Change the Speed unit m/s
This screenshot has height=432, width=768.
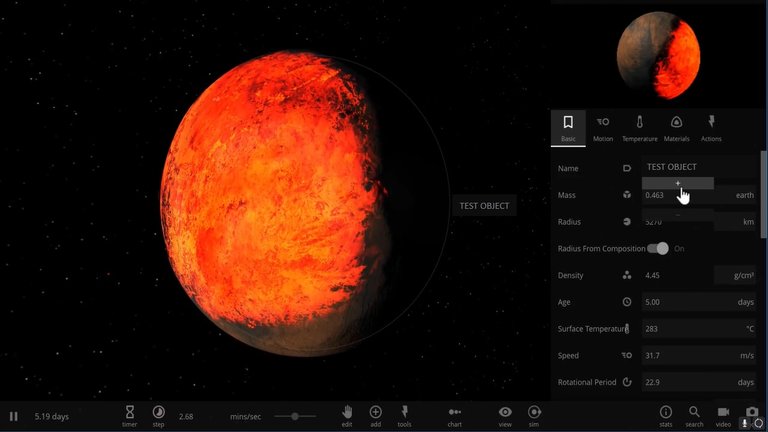pyautogui.click(x=736, y=356)
